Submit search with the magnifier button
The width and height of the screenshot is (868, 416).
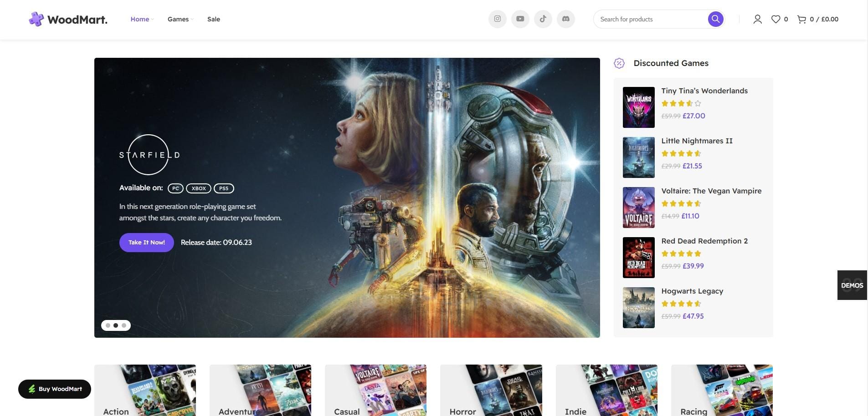tap(716, 19)
